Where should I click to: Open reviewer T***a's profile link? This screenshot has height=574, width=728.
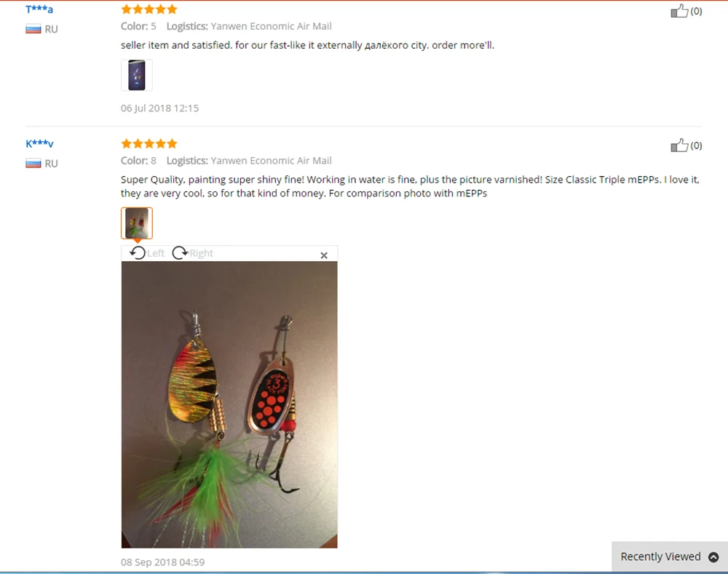click(x=39, y=9)
